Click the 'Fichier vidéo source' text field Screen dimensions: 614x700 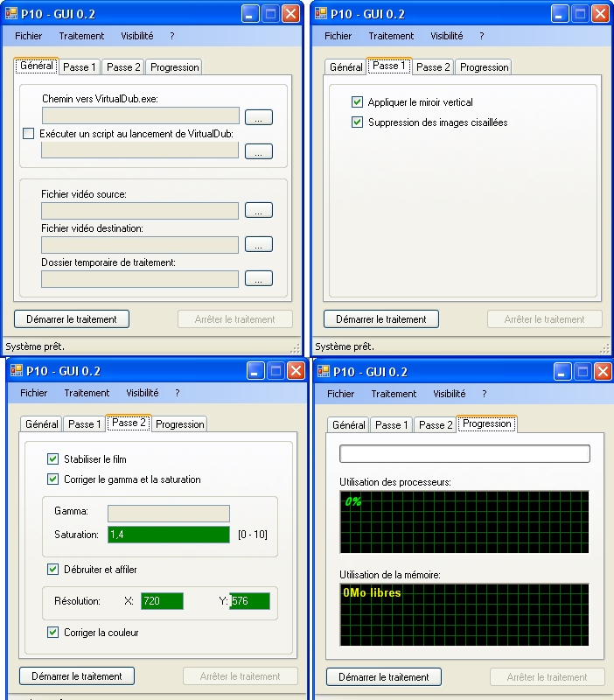(x=140, y=211)
